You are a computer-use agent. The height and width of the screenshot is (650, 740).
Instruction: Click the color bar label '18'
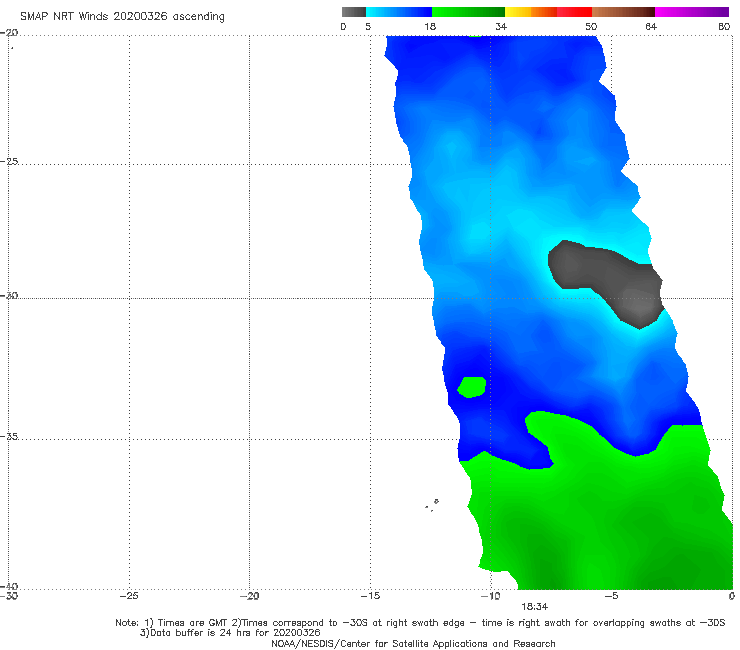(430, 26)
